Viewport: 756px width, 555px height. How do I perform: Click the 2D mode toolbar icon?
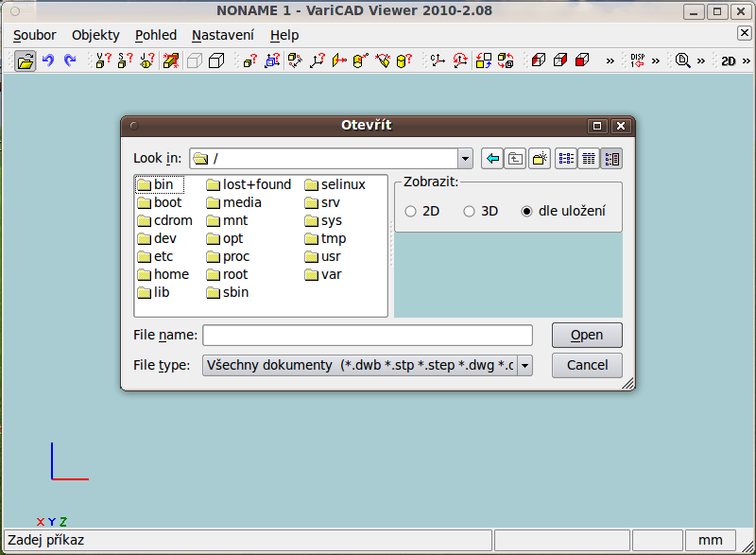[728, 61]
